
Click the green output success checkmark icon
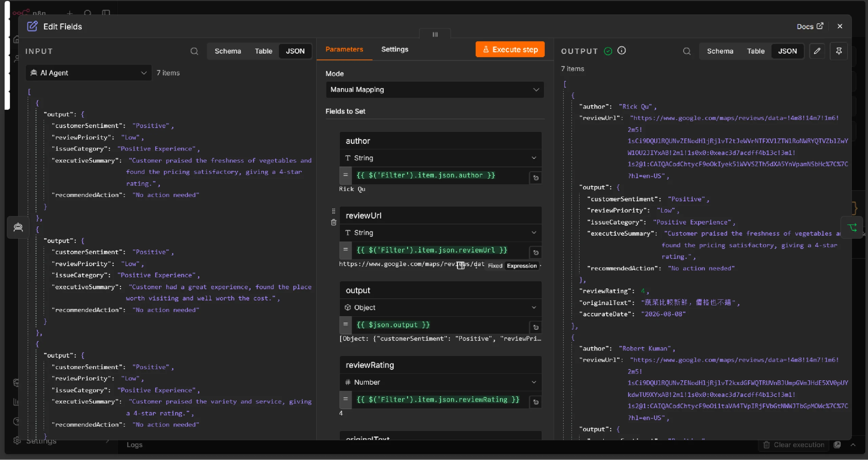pos(608,51)
